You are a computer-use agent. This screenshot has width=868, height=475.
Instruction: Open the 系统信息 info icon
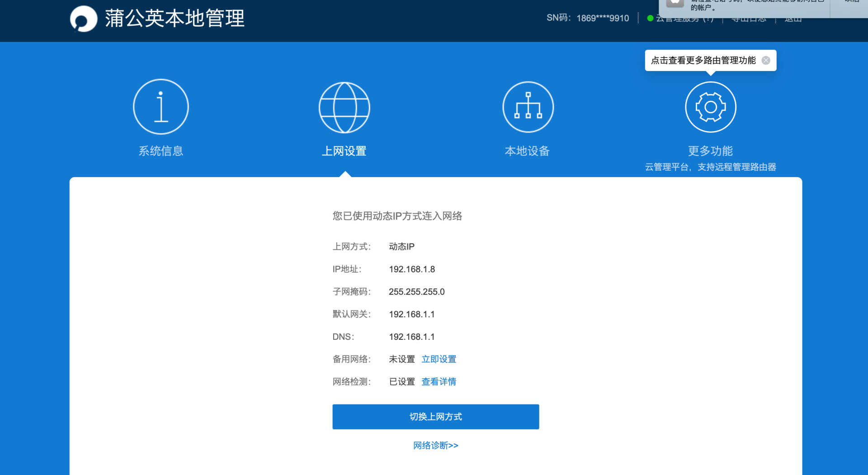click(x=161, y=107)
